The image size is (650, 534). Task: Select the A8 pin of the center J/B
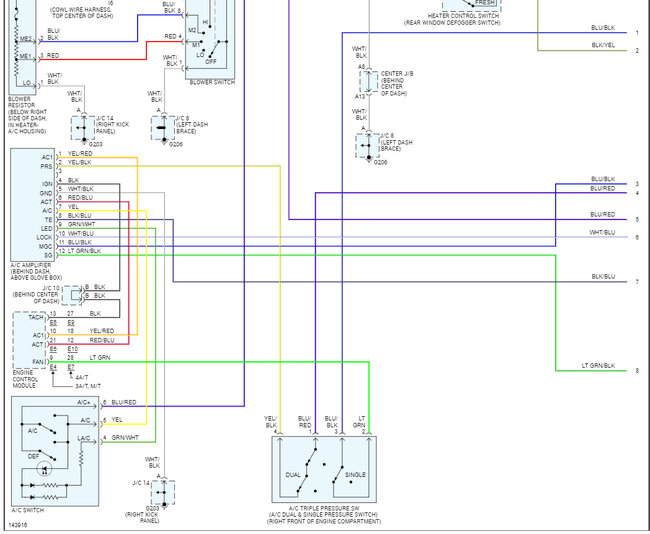(361, 67)
